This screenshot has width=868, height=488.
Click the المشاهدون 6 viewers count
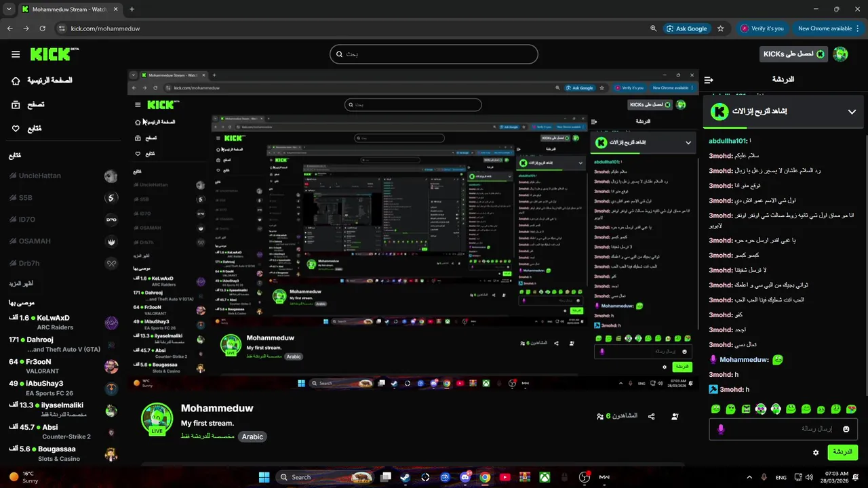[x=617, y=416]
